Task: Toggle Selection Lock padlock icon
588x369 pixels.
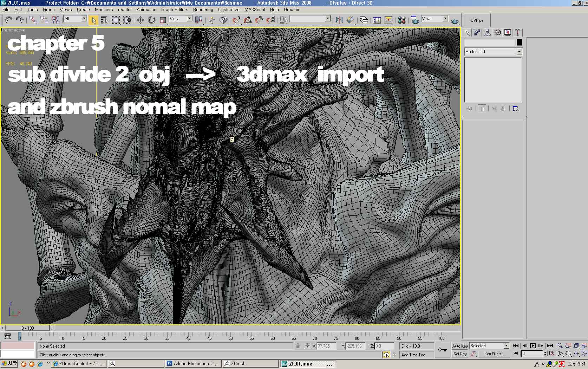Action: coord(298,346)
